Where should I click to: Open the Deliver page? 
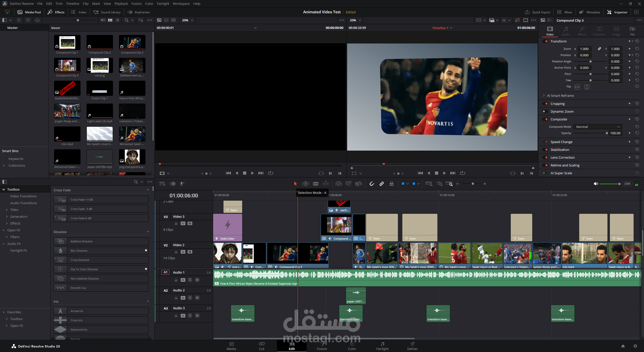tap(412, 346)
